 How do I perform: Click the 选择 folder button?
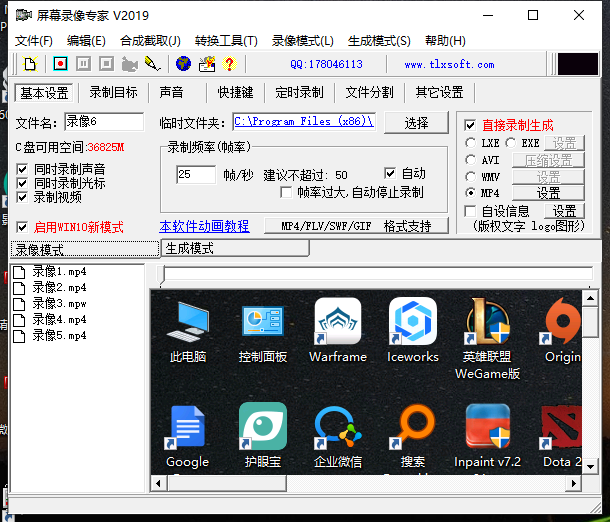tap(416, 123)
